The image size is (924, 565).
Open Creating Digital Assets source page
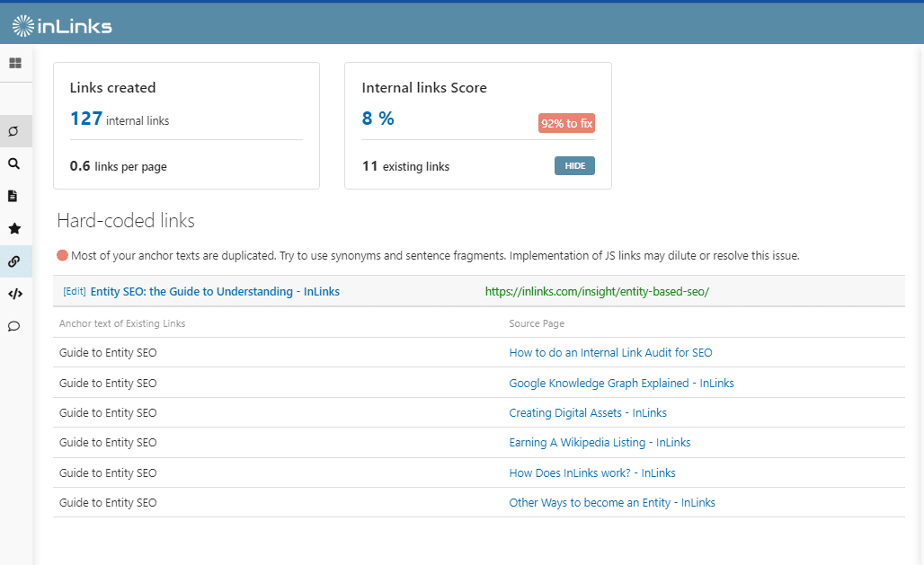pos(588,412)
